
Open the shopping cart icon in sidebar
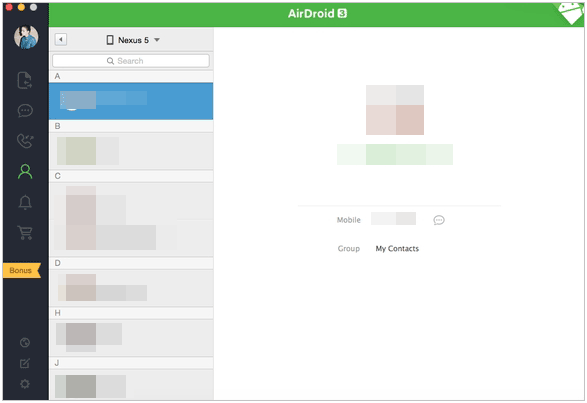click(25, 232)
